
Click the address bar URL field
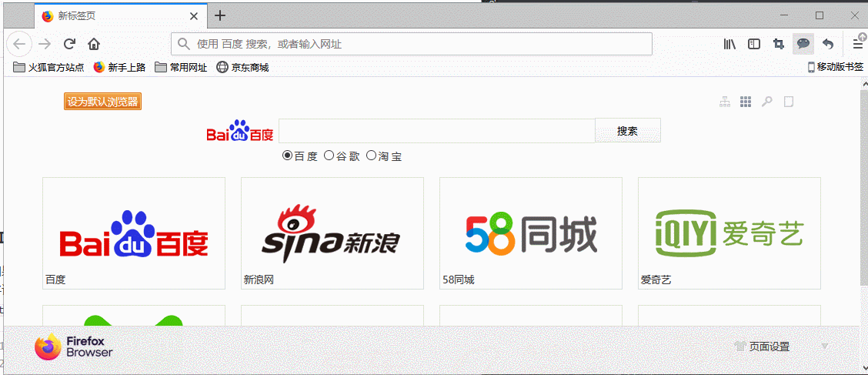point(412,44)
